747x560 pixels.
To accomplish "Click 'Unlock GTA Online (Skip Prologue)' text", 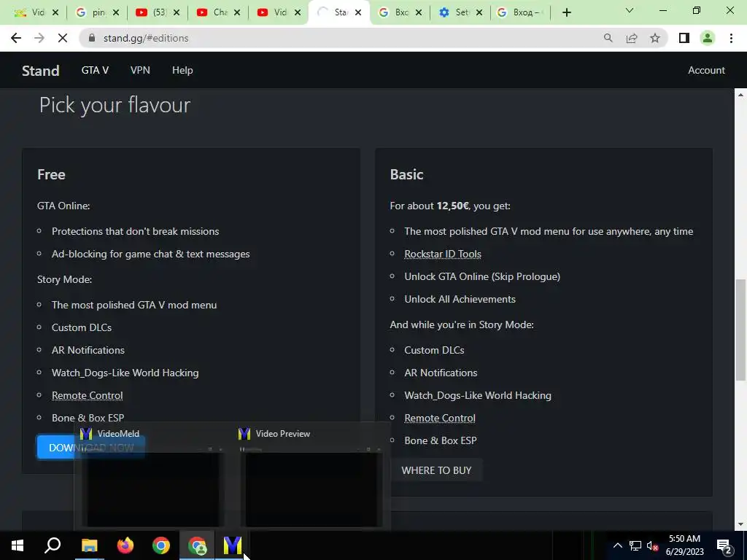I will point(482,276).
